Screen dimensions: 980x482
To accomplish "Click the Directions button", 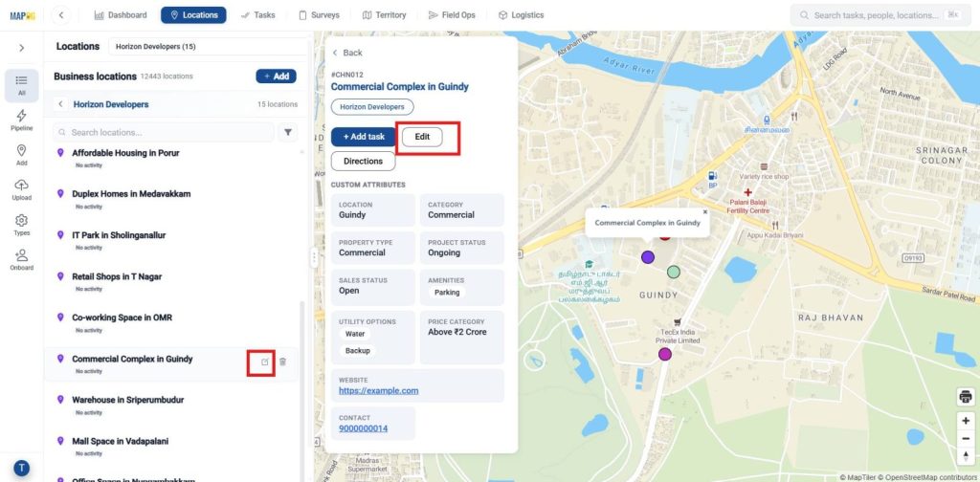I will coord(363,161).
